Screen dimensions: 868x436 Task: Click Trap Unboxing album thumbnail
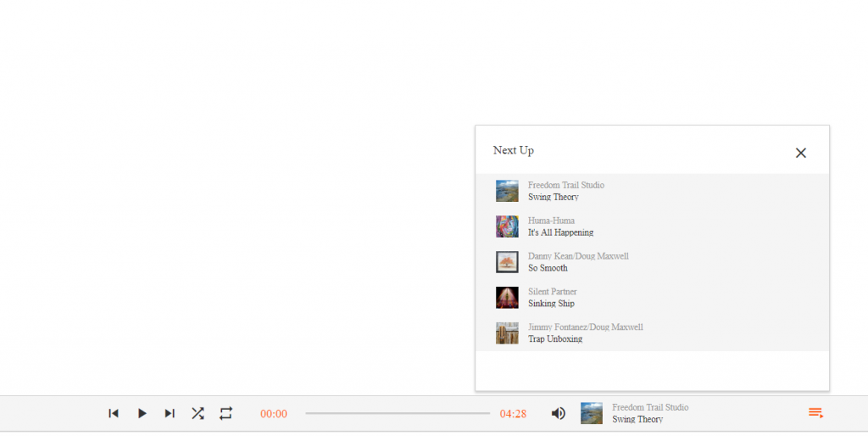[507, 333]
